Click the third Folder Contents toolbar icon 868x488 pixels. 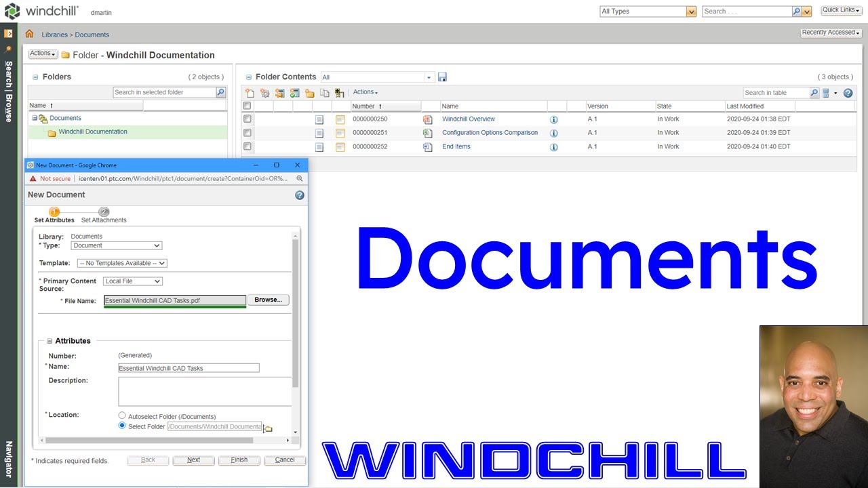tap(279, 93)
